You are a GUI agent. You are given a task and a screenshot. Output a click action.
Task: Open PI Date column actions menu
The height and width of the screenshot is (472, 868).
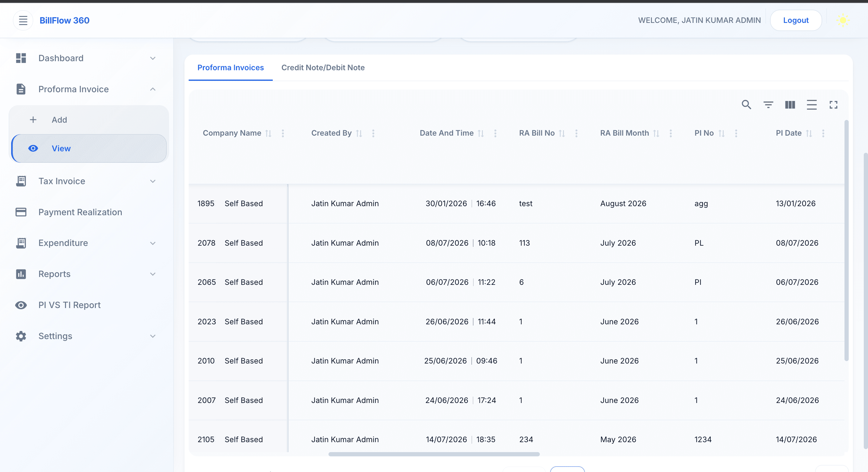pos(823,134)
